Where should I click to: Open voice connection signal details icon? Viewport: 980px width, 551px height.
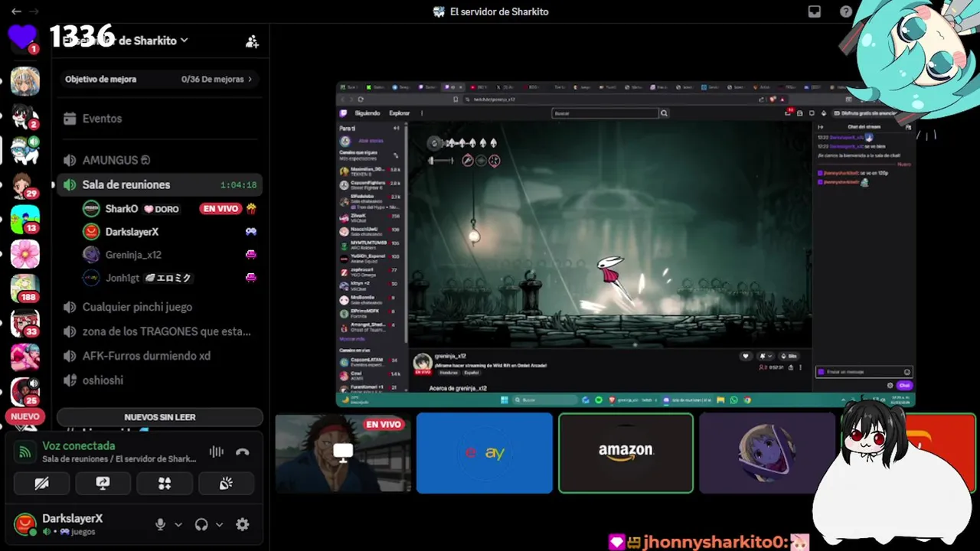pos(24,452)
